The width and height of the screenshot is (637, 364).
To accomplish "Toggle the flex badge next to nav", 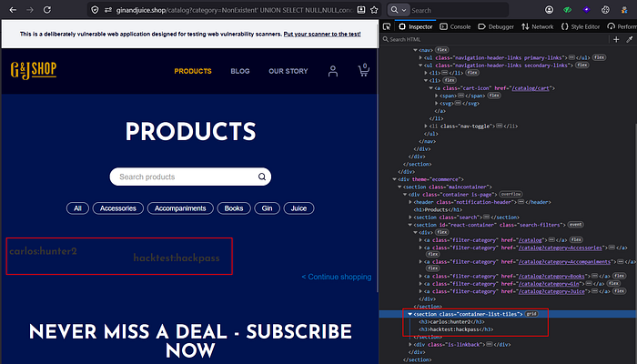I will (x=442, y=50).
